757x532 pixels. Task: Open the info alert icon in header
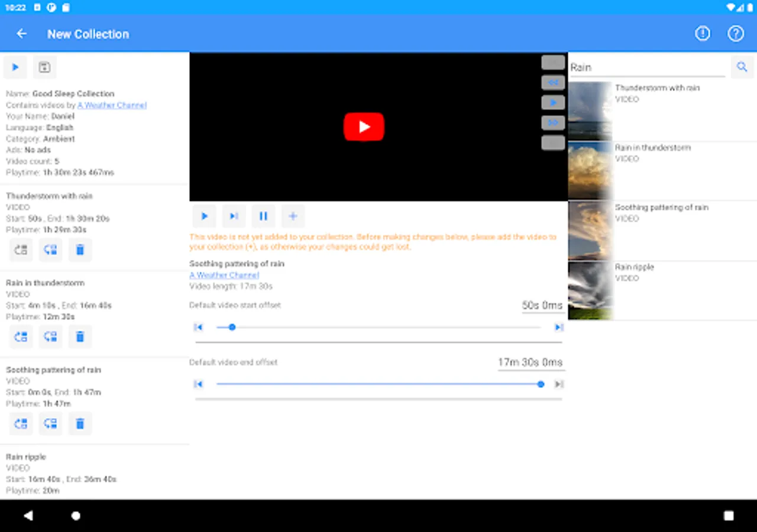pyautogui.click(x=702, y=34)
